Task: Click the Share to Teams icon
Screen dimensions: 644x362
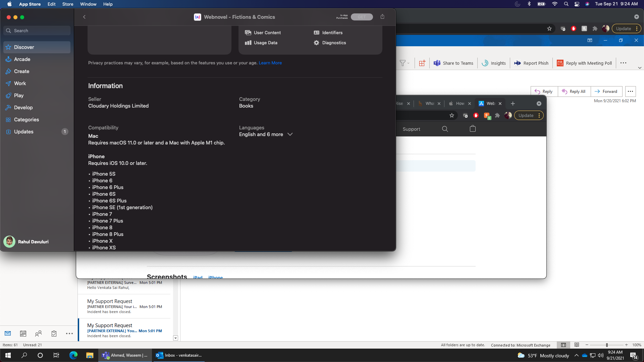Action: pos(437,63)
